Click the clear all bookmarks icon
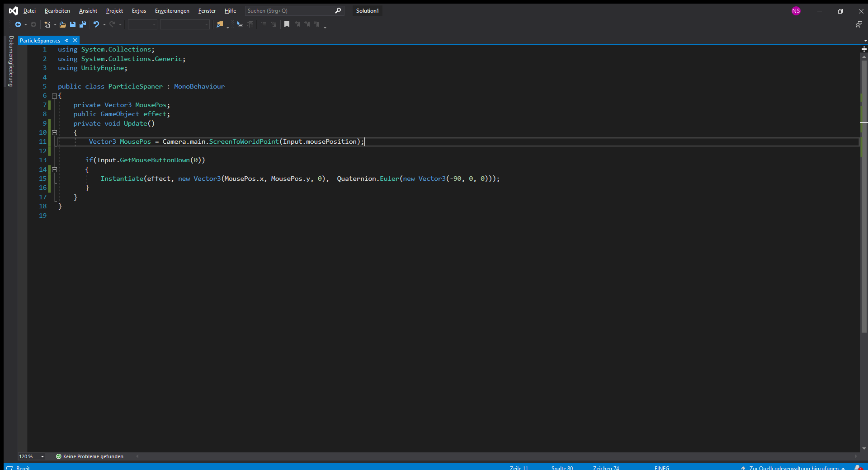 (x=317, y=24)
